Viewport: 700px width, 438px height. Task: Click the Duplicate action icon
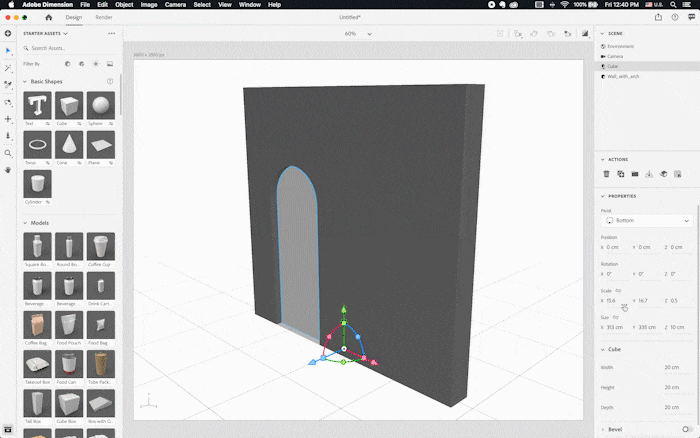click(621, 174)
